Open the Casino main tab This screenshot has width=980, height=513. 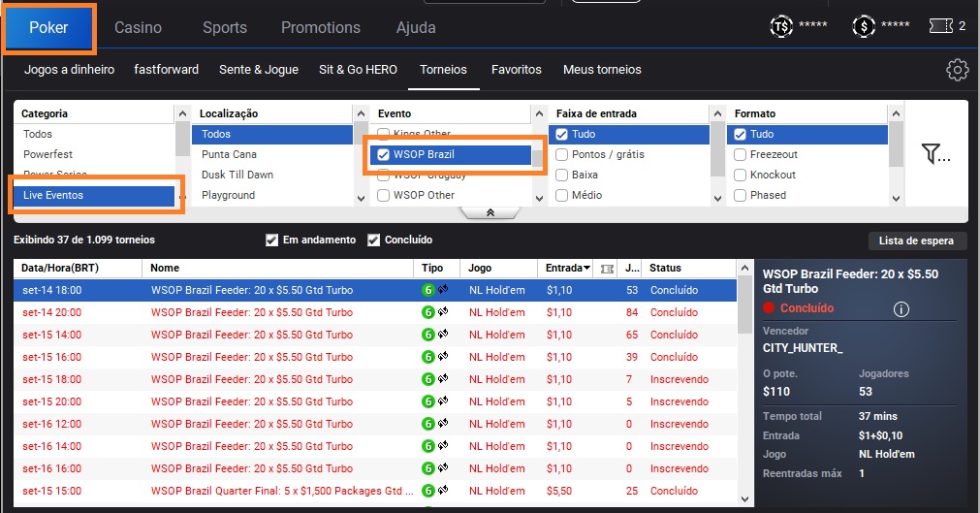point(138,27)
